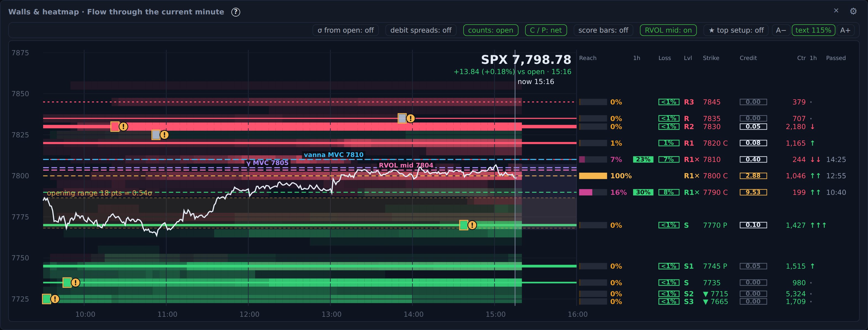Open the settings gear icon
This screenshot has width=868, height=330.
click(853, 12)
